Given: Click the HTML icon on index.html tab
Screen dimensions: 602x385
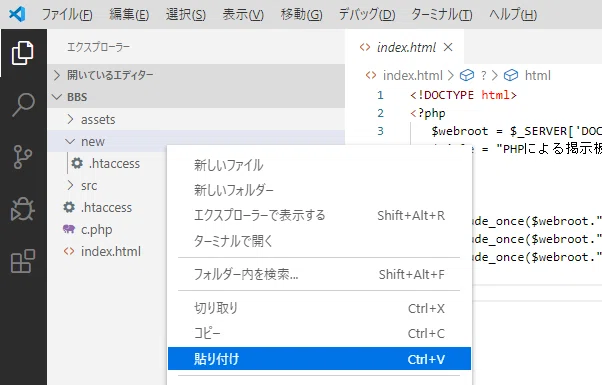Looking at the screenshot, I should pyautogui.click(x=365, y=47).
